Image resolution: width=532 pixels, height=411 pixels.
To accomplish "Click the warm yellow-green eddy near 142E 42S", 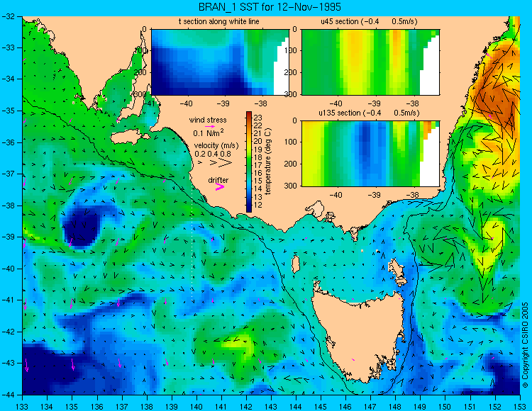I will point(243,346).
